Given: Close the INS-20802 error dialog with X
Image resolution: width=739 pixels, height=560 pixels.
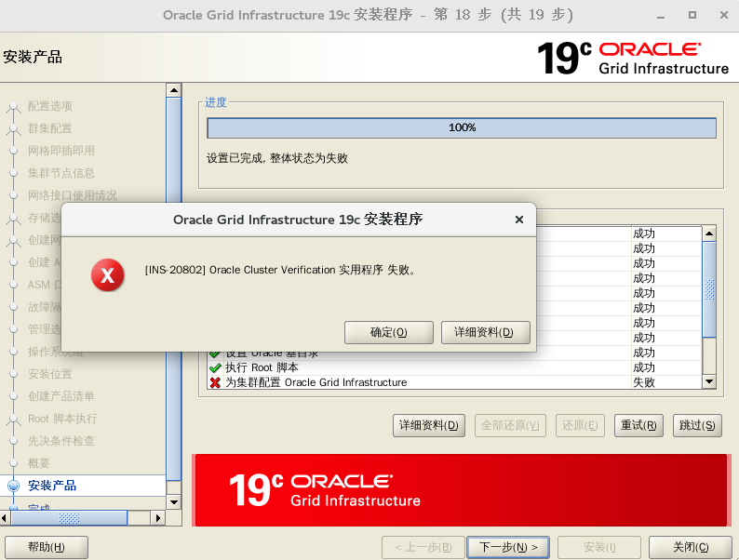Looking at the screenshot, I should 519,220.
